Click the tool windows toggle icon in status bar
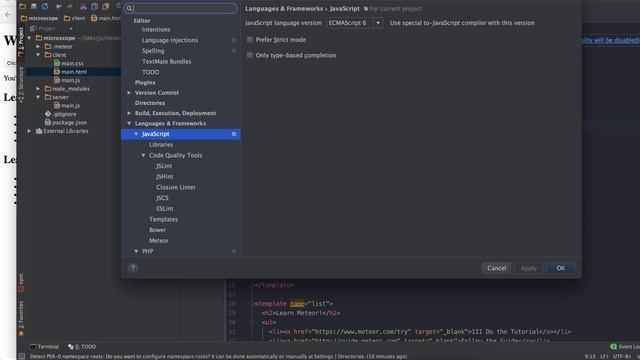 [22, 356]
